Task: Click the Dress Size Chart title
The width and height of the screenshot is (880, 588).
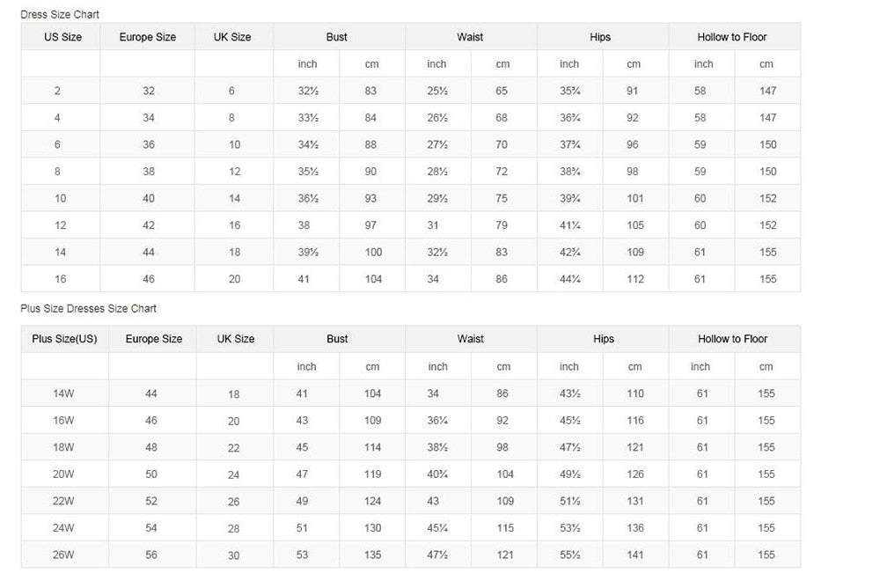Action: tap(60, 15)
